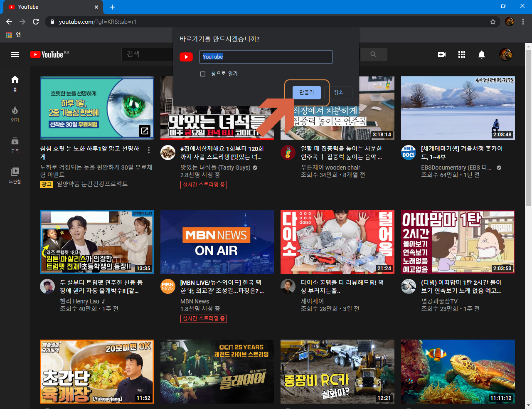Click the YouTube search magnifier button
The width and height of the screenshot is (532, 409).
pos(373,54)
